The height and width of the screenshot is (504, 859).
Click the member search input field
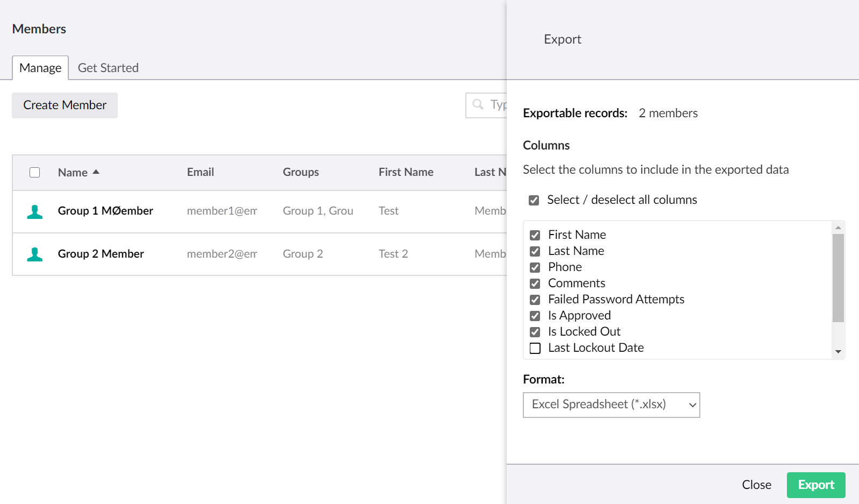pyautogui.click(x=486, y=105)
